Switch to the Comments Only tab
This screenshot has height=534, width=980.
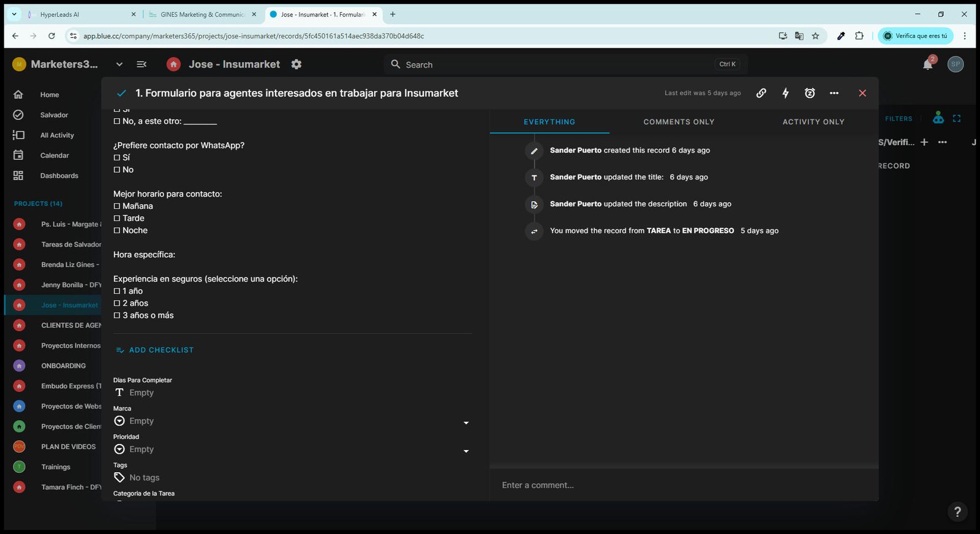pos(679,122)
